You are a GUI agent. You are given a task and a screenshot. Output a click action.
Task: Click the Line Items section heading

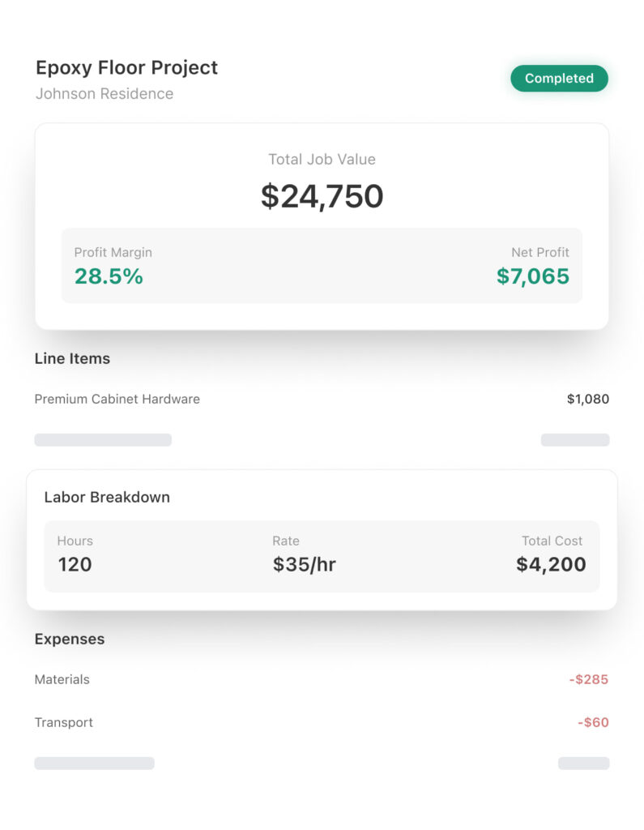point(72,358)
